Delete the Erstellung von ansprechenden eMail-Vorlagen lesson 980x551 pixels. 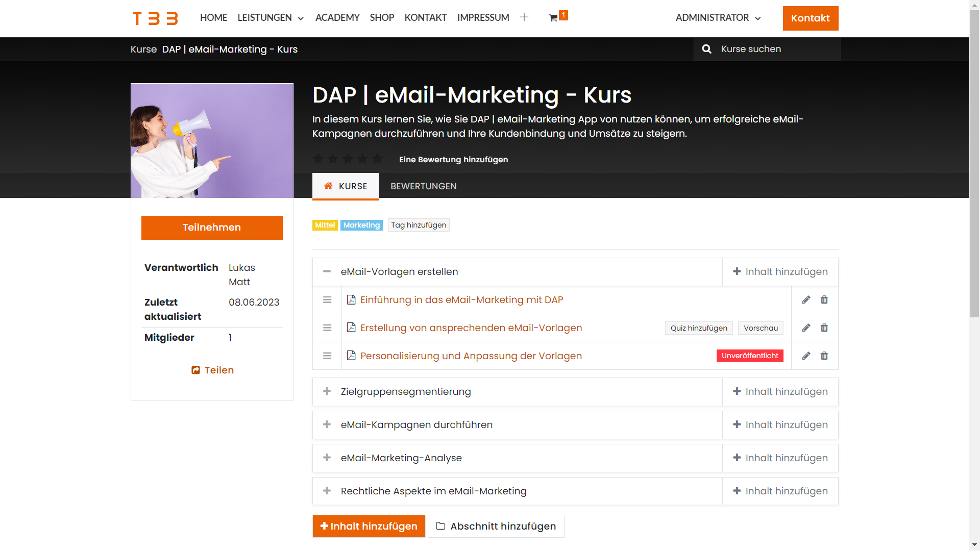click(824, 328)
